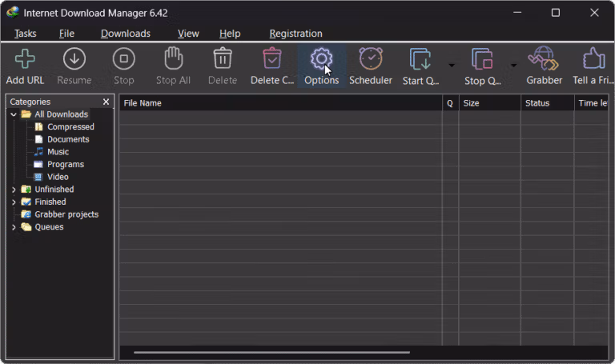Launch the Grabber tool icon
The width and height of the screenshot is (615, 364).
tap(544, 58)
